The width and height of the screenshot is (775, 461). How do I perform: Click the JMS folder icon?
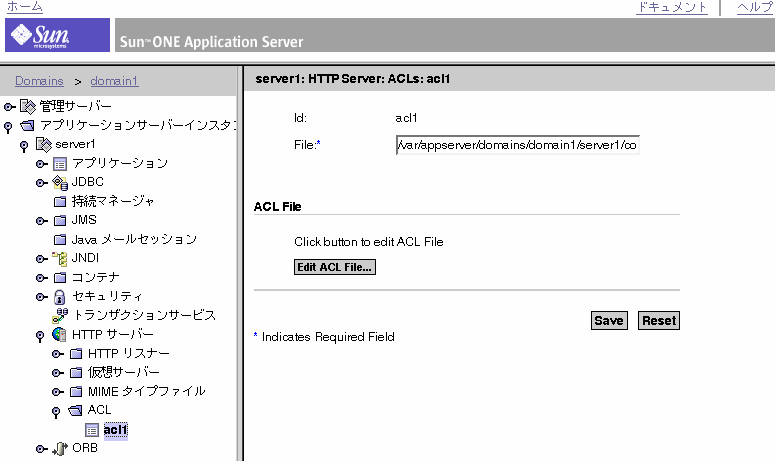[x=60, y=220]
